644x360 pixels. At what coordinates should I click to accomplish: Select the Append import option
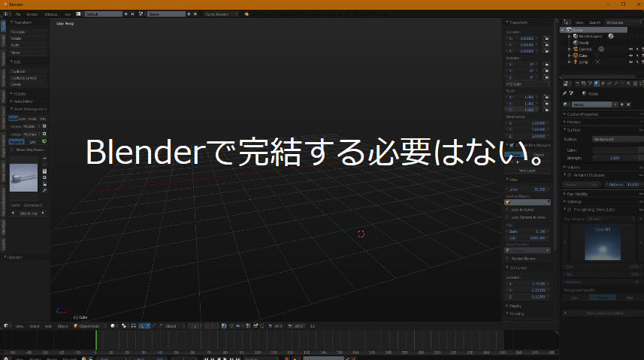pos(17,142)
